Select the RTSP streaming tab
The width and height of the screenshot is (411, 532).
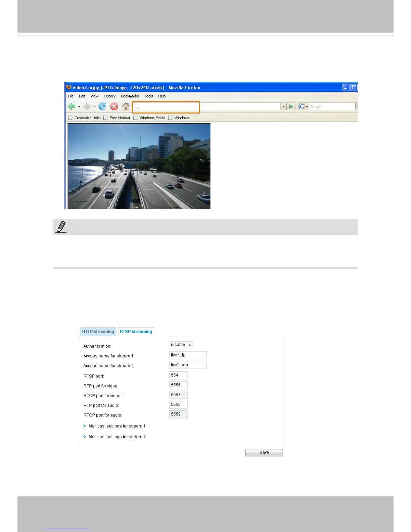tap(136, 331)
